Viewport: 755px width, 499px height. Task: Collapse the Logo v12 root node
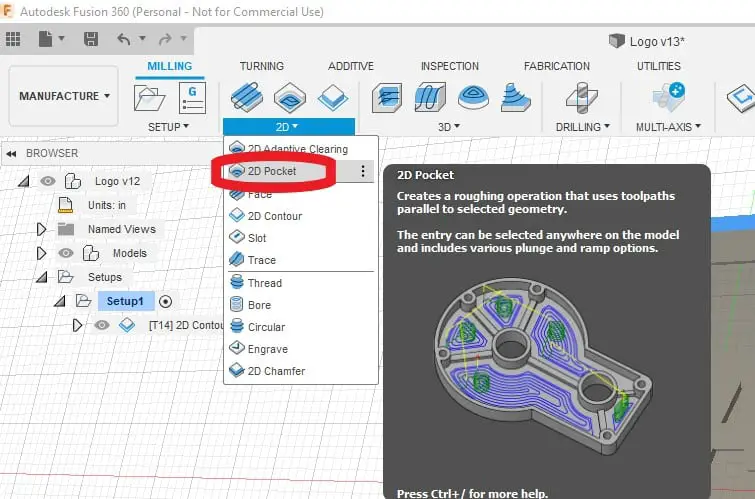(23, 181)
